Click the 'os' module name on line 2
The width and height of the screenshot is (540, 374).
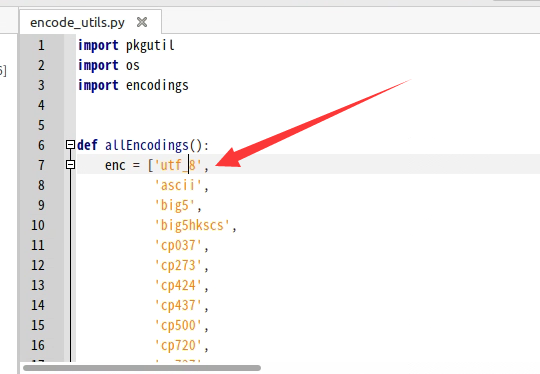133,65
